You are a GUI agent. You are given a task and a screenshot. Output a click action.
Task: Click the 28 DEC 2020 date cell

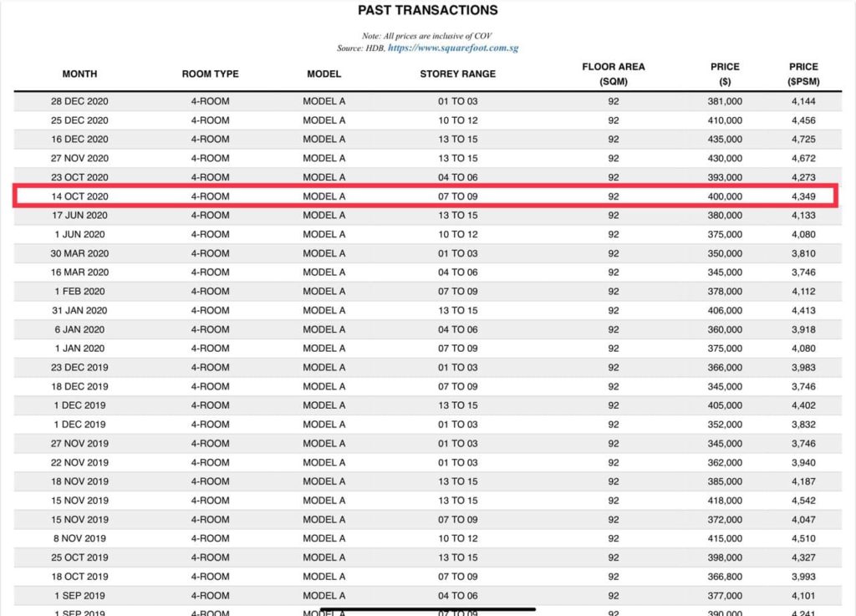pos(80,101)
